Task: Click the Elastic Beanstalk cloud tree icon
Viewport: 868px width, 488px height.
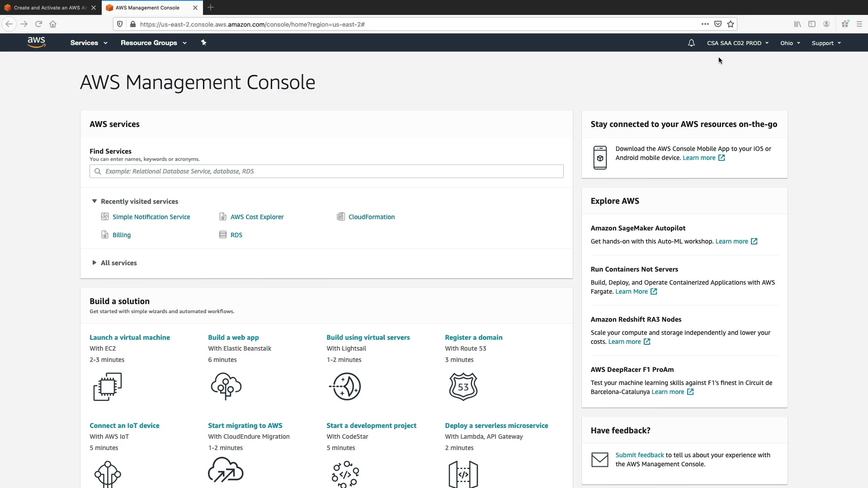Action: pos(226,386)
